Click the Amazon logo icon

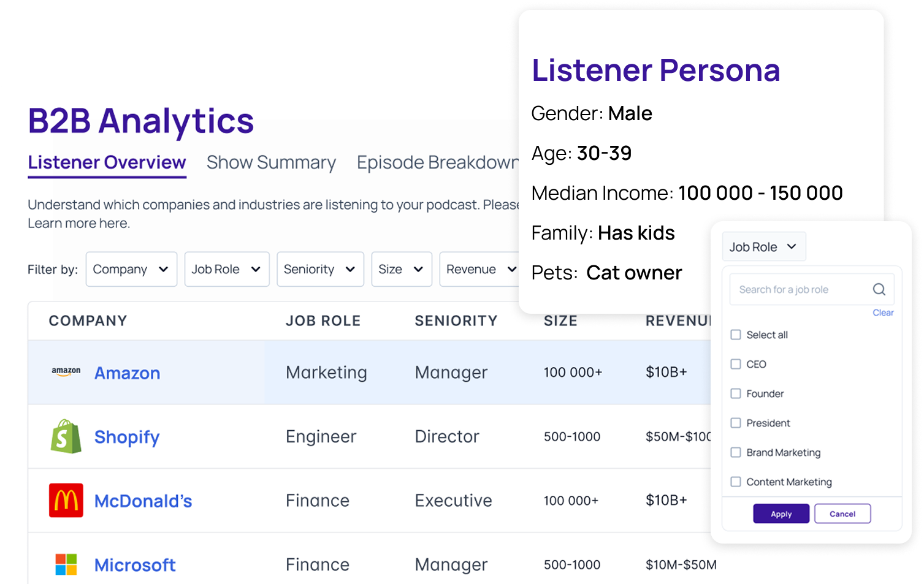click(x=66, y=371)
